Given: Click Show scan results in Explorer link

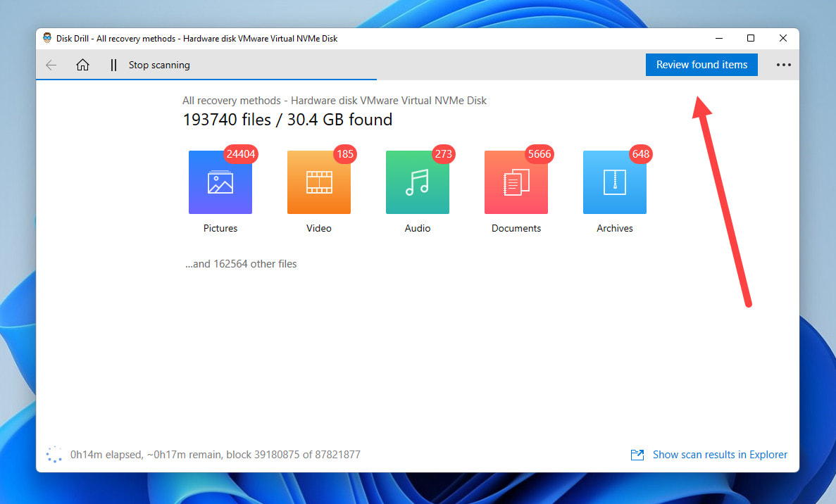Looking at the screenshot, I should (x=720, y=455).
